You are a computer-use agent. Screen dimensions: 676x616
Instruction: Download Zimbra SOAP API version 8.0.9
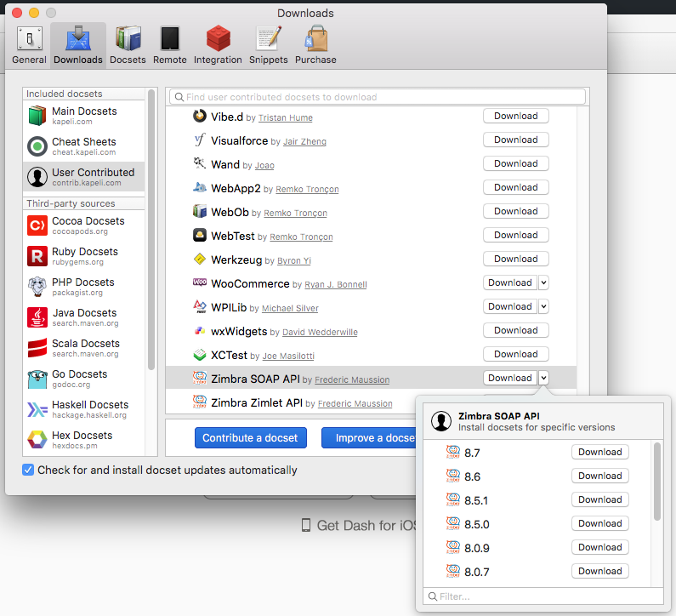click(599, 547)
